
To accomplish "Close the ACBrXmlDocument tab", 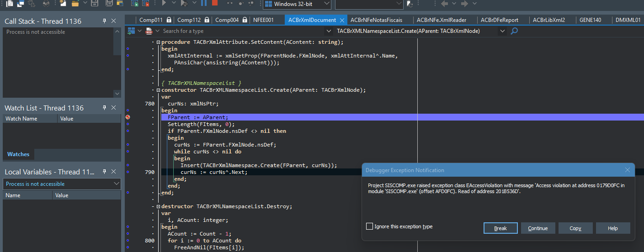I will point(342,20).
